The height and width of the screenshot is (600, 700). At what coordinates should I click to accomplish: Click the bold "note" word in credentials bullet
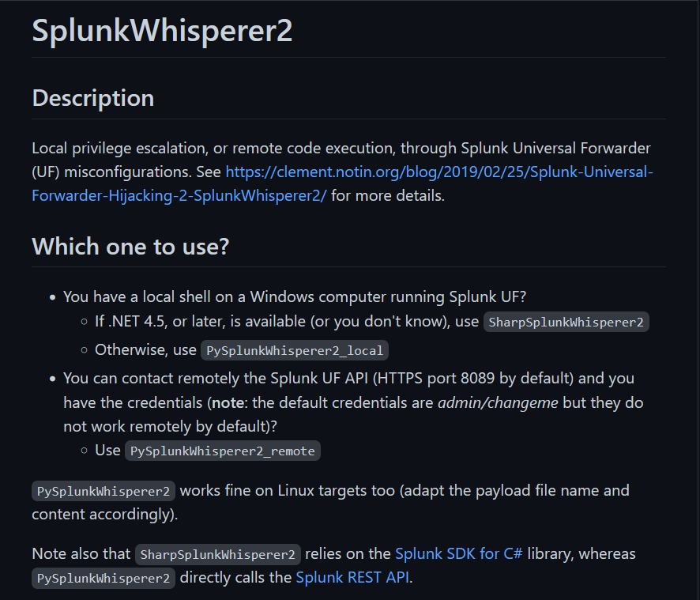(x=228, y=402)
